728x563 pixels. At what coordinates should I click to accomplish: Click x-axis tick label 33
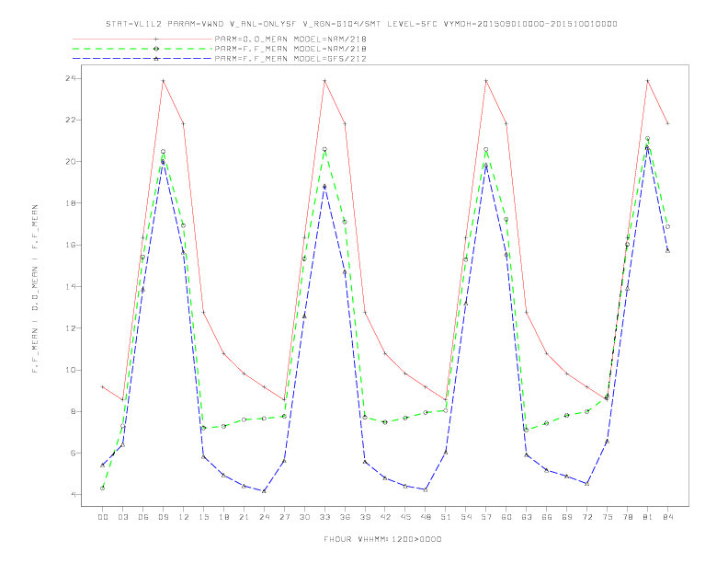tap(324, 517)
